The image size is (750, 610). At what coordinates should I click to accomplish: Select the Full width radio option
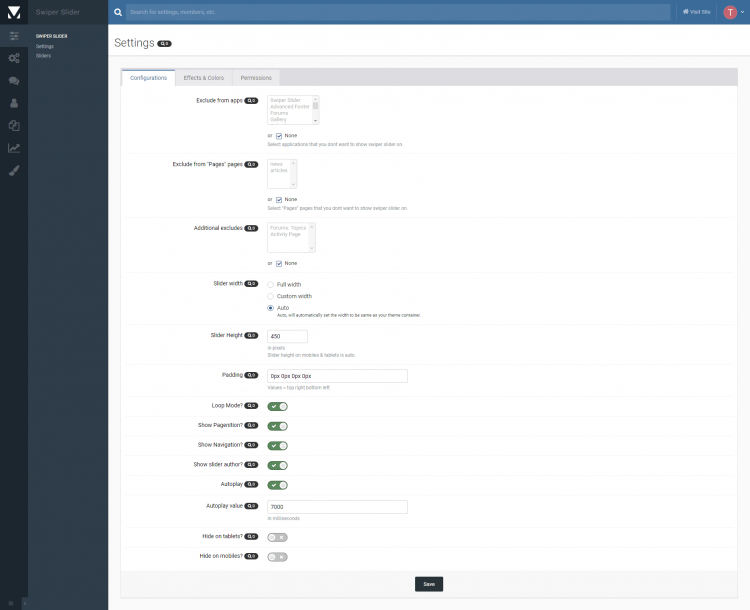pos(271,285)
